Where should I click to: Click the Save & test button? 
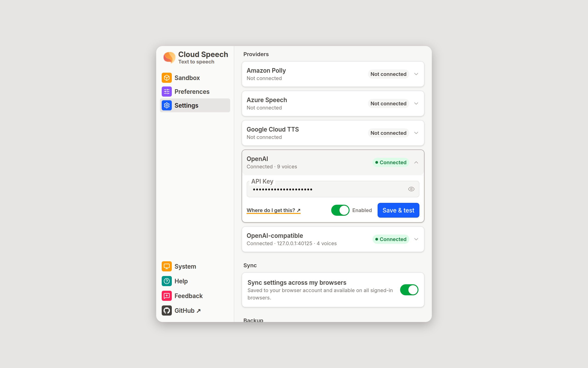(398, 210)
